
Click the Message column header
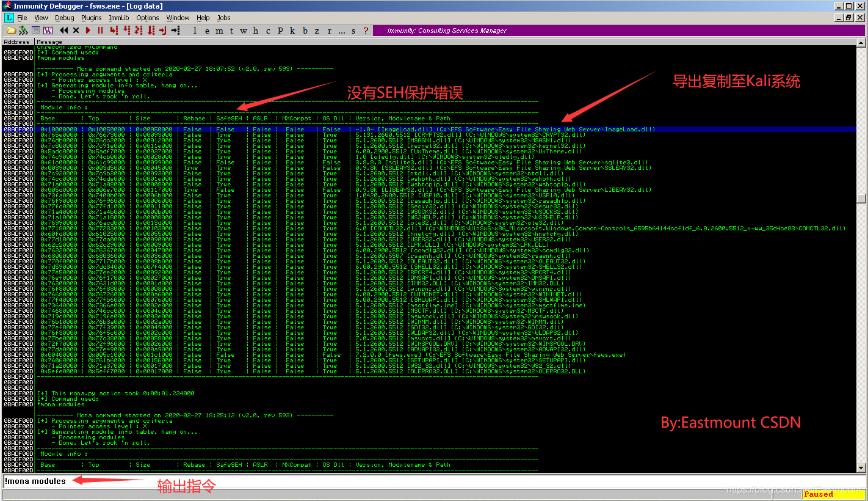(x=446, y=42)
